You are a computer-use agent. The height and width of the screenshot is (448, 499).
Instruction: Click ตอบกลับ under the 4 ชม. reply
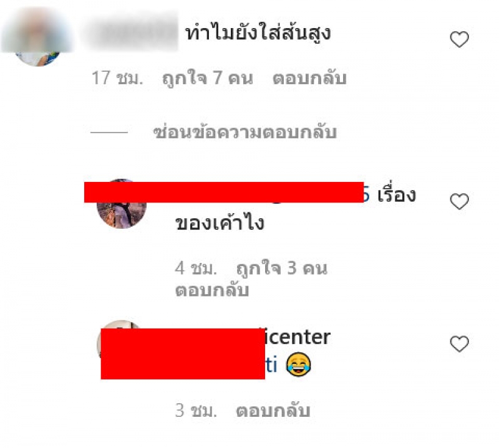click(x=212, y=290)
